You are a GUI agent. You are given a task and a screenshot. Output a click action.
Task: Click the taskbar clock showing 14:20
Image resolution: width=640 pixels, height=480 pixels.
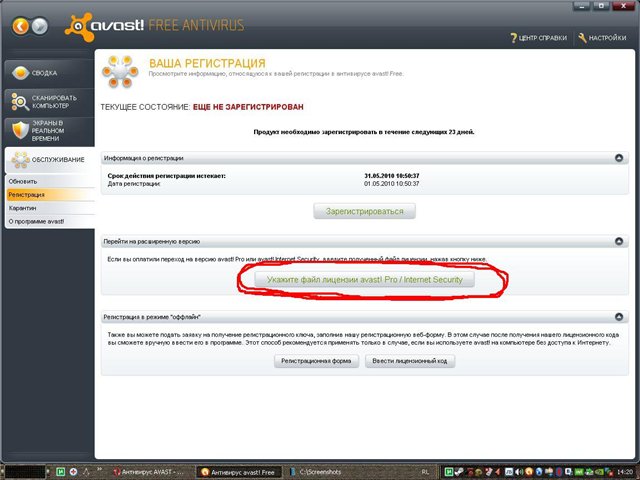[625, 472]
